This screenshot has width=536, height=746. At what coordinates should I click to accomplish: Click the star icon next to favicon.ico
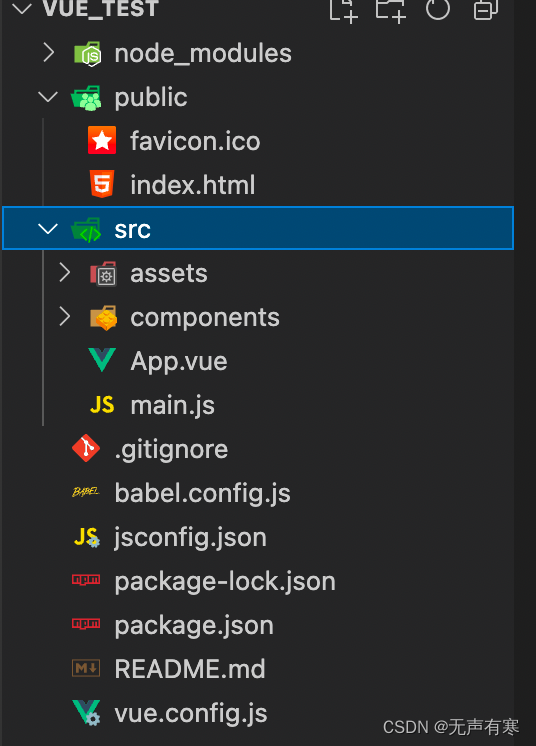pyautogui.click(x=102, y=140)
